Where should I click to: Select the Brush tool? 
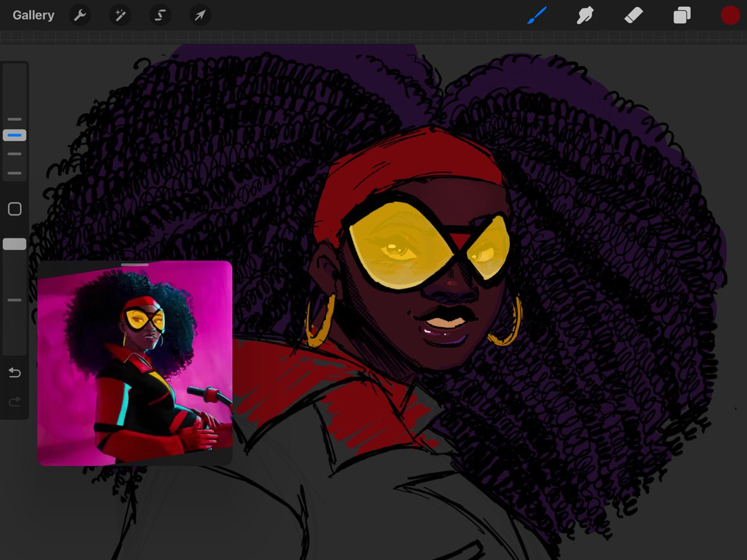pyautogui.click(x=537, y=16)
